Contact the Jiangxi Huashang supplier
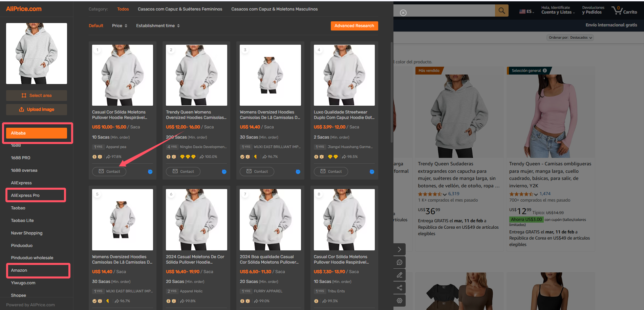 click(331, 171)
